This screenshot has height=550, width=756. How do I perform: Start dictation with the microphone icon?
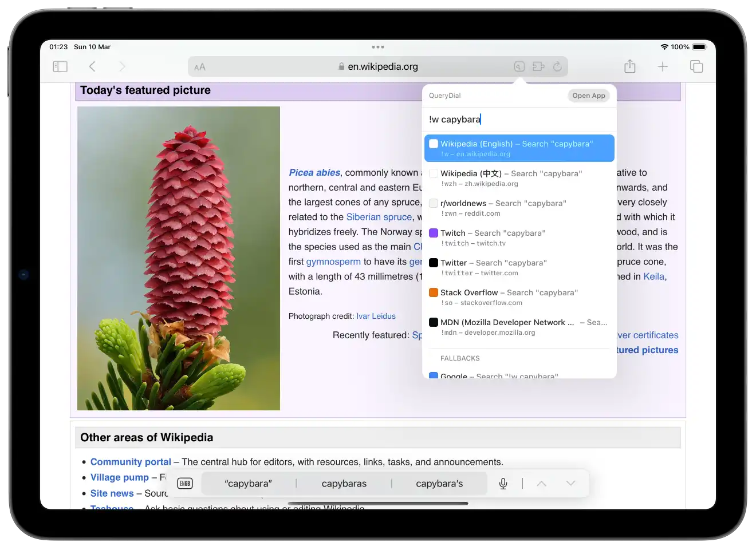click(503, 484)
